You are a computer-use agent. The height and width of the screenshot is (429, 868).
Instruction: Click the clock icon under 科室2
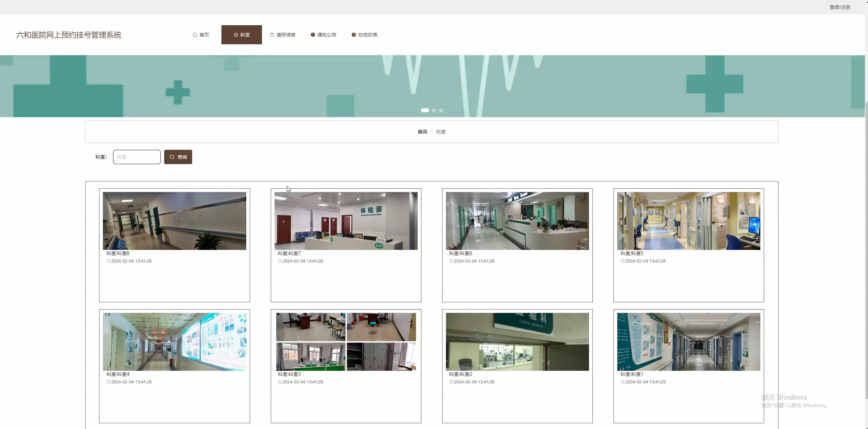point(451,382)
